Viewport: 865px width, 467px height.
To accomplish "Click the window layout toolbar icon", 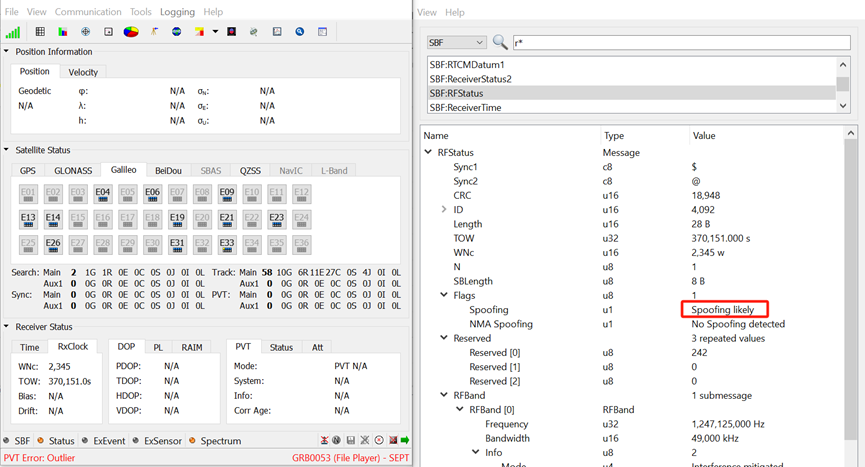I will coord(323,32).
